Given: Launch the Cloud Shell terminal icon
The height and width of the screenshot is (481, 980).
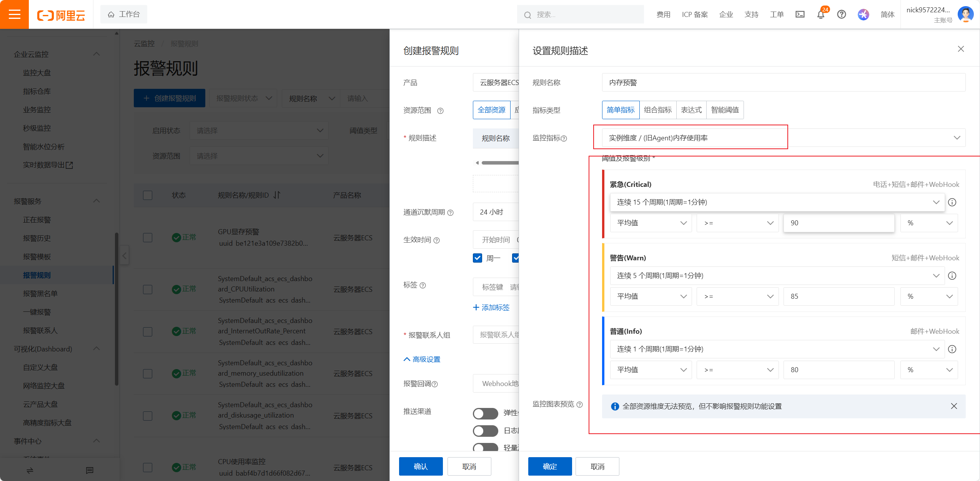Looking at the screenshot, I should pos(800,15).
